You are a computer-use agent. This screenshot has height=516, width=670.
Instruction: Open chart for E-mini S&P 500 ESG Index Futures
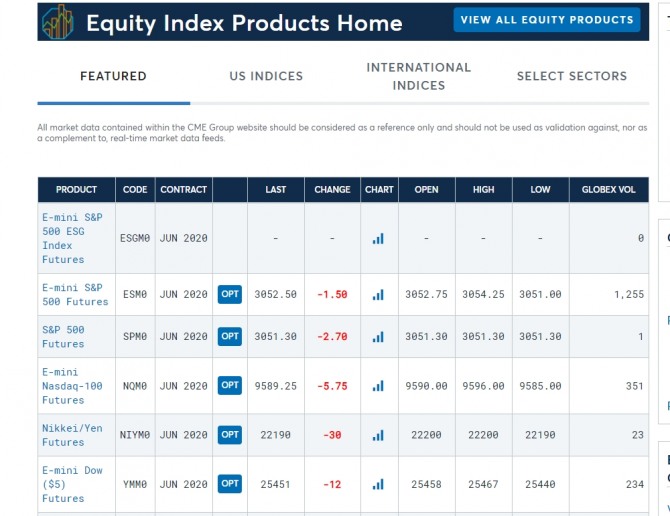378,238
